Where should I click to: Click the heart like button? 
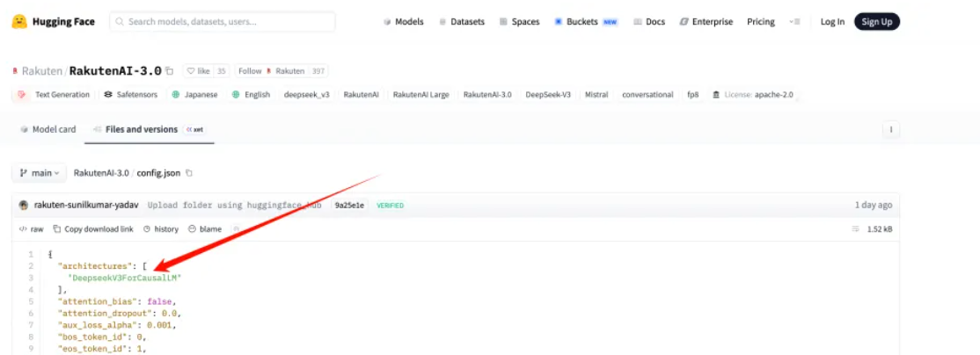point(198,71)
